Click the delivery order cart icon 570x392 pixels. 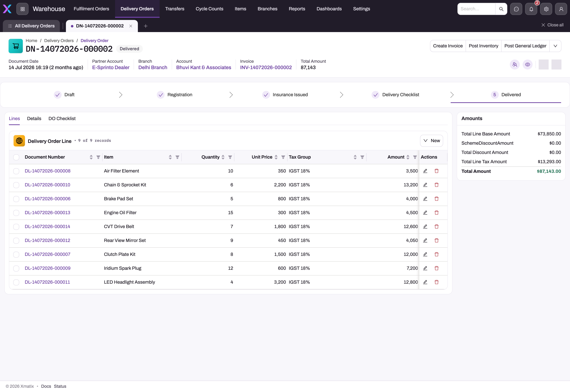pos(16,46)
